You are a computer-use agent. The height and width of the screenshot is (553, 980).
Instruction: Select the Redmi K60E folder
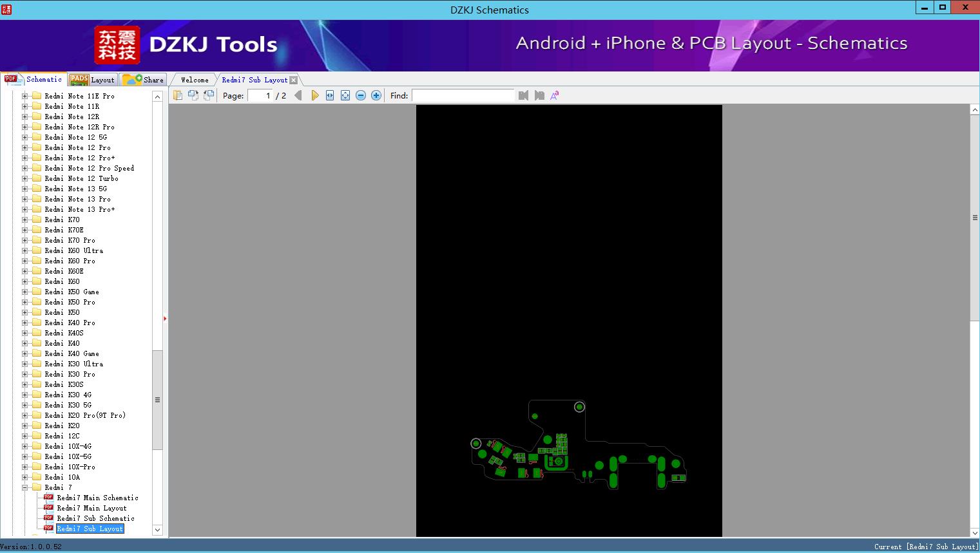pos(64,271)
